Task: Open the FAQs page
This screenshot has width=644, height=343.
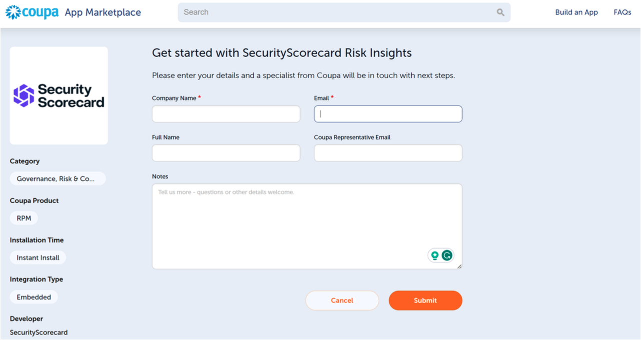Action: pyautogui.click(x=622, y=12)
